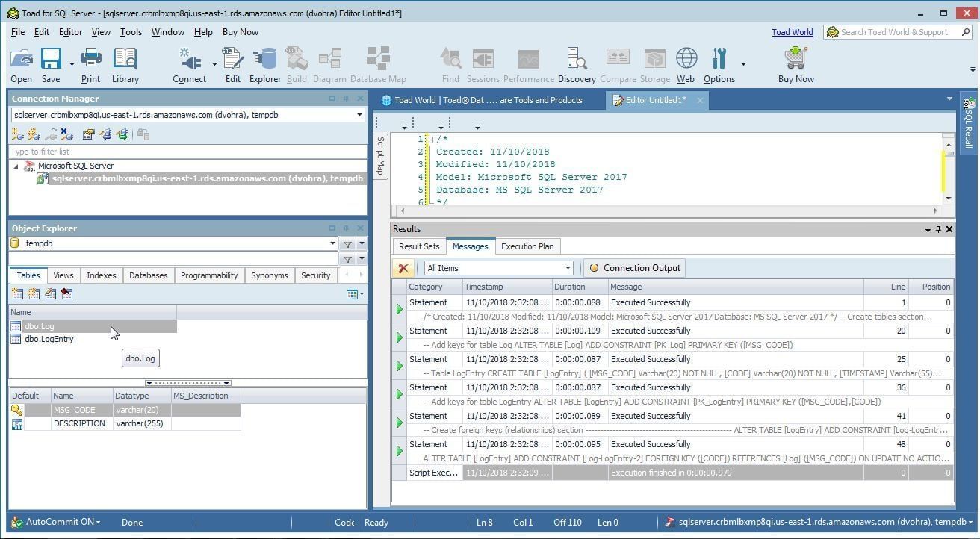The image size is (980, 539).
Task: Open a file with the Open toolbar icon
Action: click(x=21, y=65)
